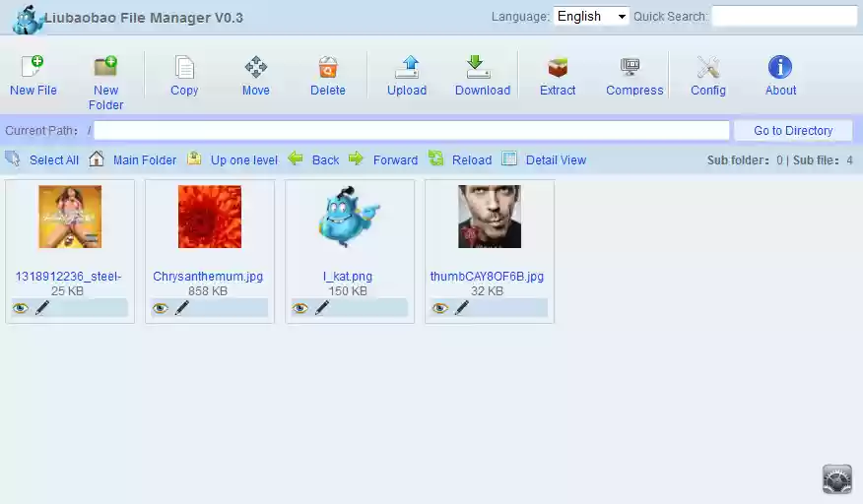Click the l_kat.png file name
Screen dimensions: 863x504
[x=348, y=277]
